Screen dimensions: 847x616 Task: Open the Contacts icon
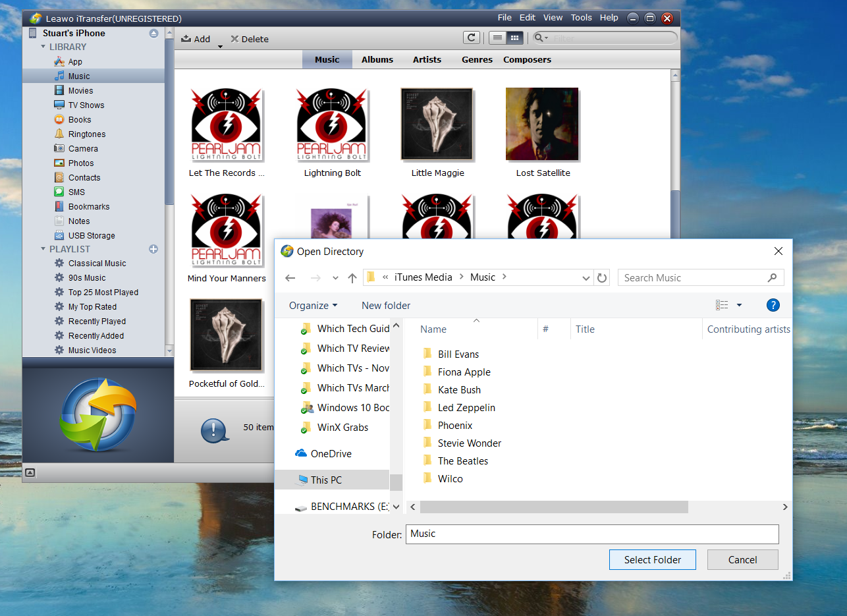pos(59,177)
